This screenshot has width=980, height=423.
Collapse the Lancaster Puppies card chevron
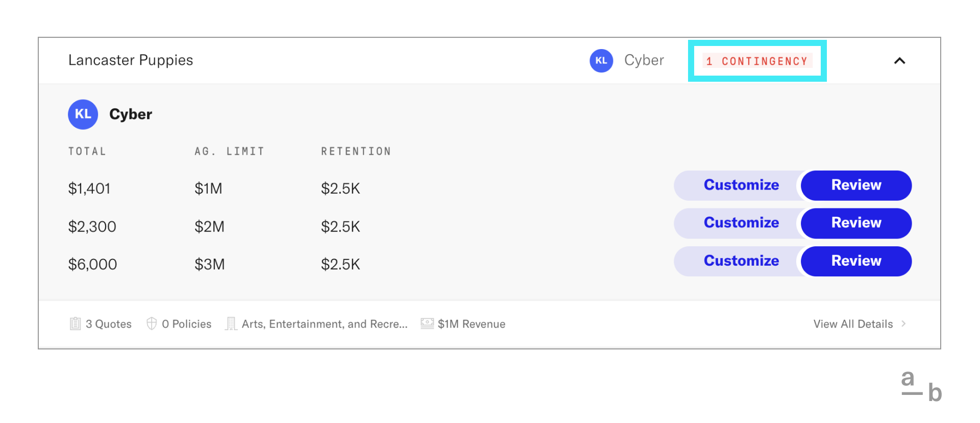(x=900, y=61)
